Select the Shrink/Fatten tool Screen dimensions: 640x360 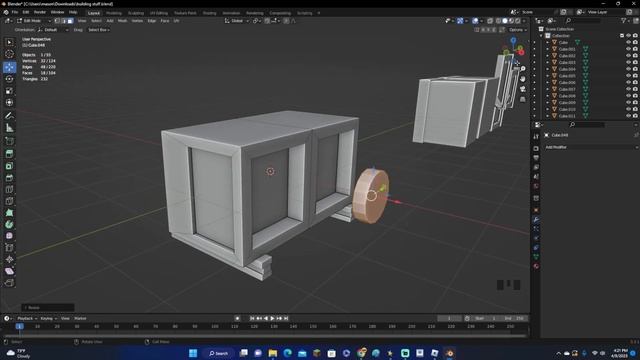point(9,260)
